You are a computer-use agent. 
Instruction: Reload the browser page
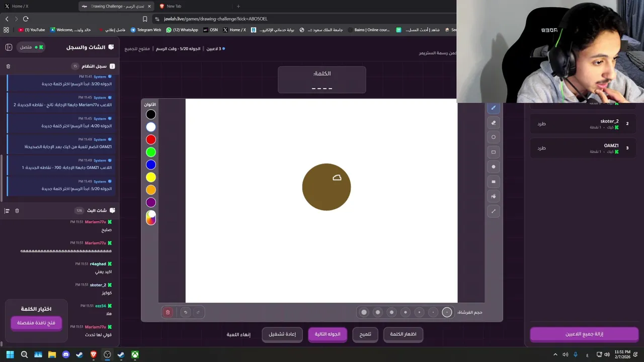[x=26, y=19]
